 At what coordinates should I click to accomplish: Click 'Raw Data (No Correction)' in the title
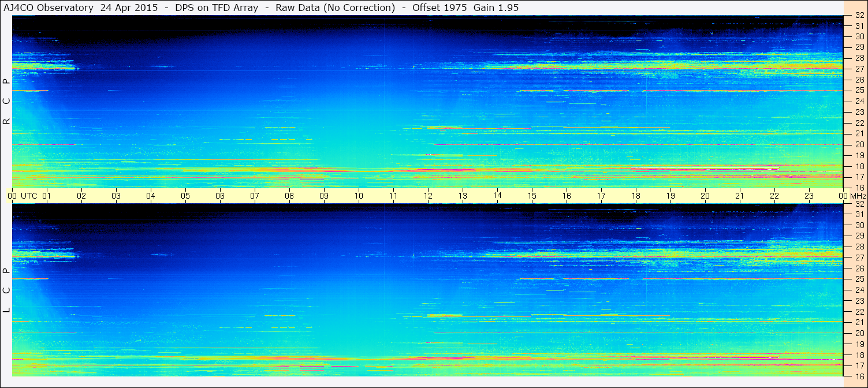pos(336,8)
